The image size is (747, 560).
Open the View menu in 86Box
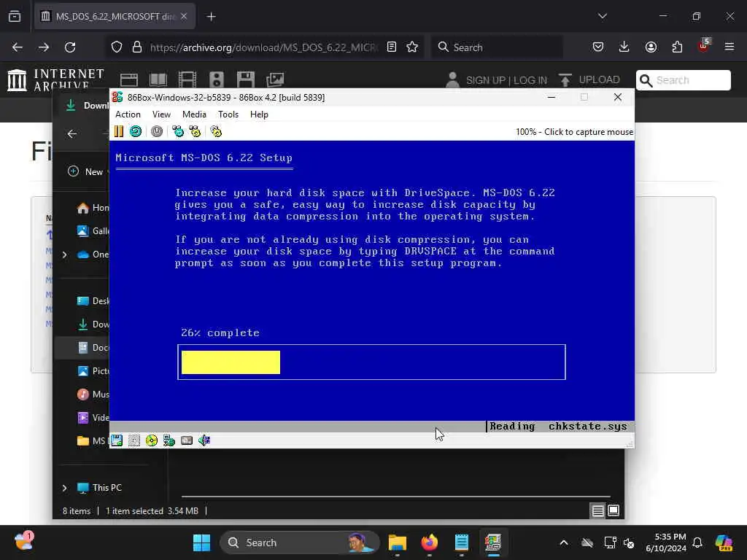161,114
